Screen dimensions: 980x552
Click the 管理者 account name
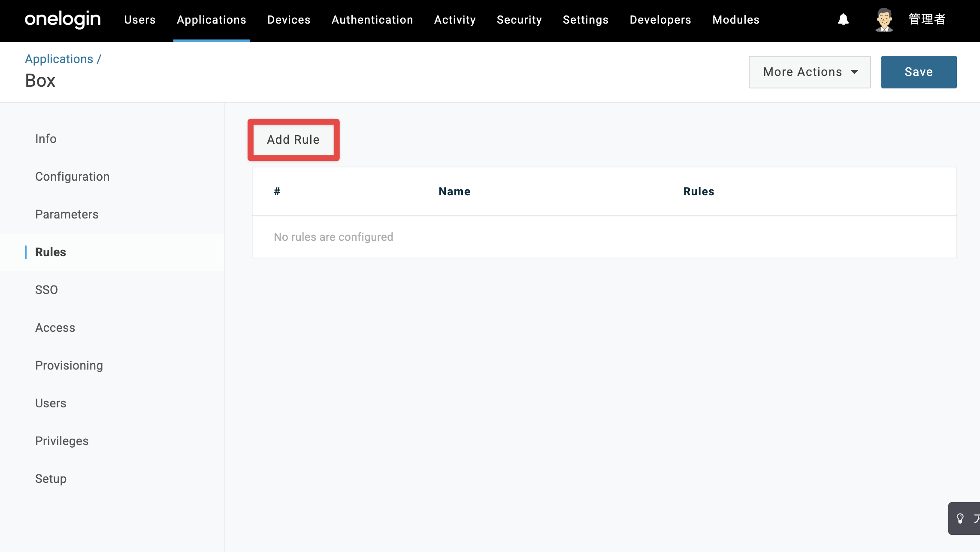927,20
